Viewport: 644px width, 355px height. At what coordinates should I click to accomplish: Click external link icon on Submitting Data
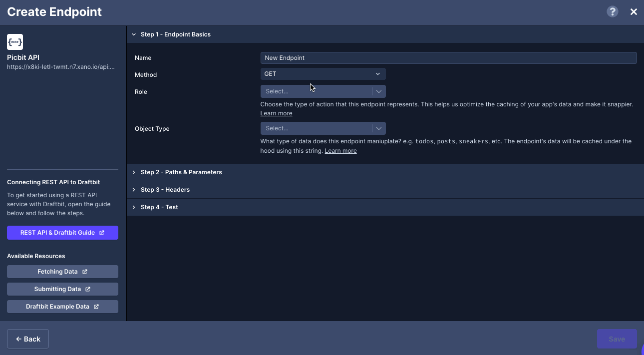(x=88, y=289)
